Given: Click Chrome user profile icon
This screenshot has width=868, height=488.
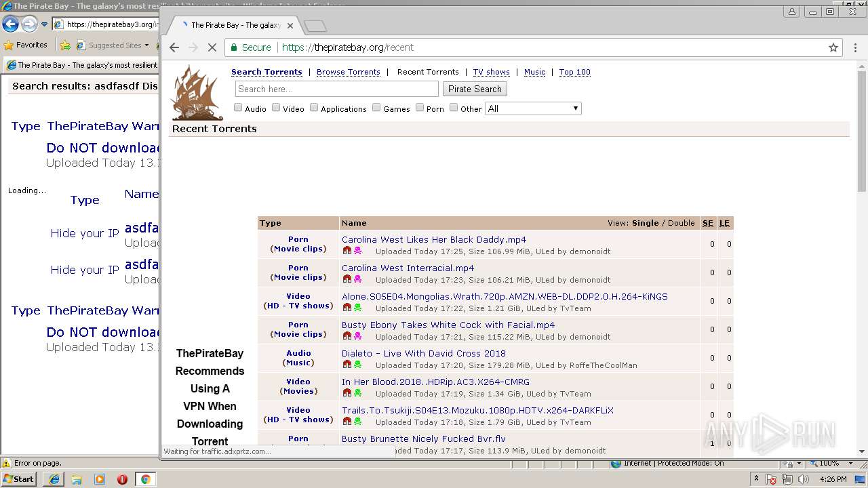Looking at the screenshot, I should pyautogui.click(x=792, y=12).
